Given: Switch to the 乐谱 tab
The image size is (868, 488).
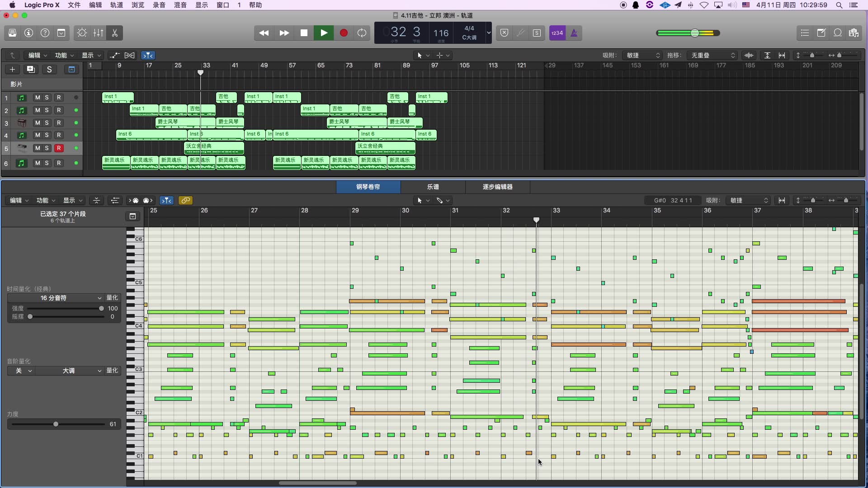Looking at the screenshot, I should pos(433,187).
